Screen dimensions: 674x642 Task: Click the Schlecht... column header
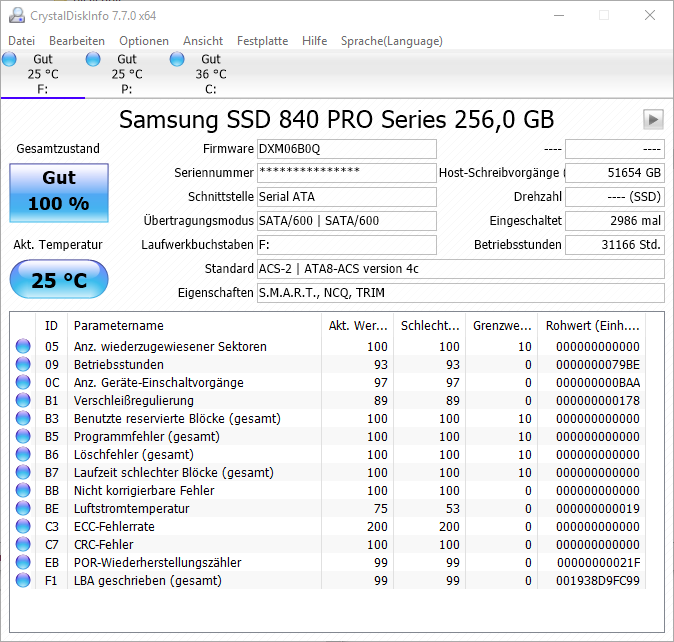(x=430, y=326)
